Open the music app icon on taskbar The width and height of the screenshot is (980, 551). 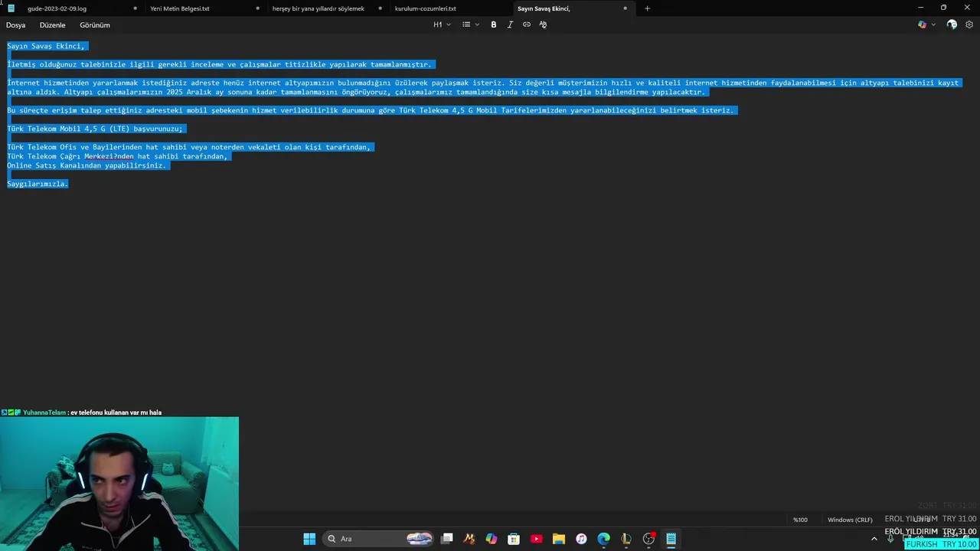(581, 539)
